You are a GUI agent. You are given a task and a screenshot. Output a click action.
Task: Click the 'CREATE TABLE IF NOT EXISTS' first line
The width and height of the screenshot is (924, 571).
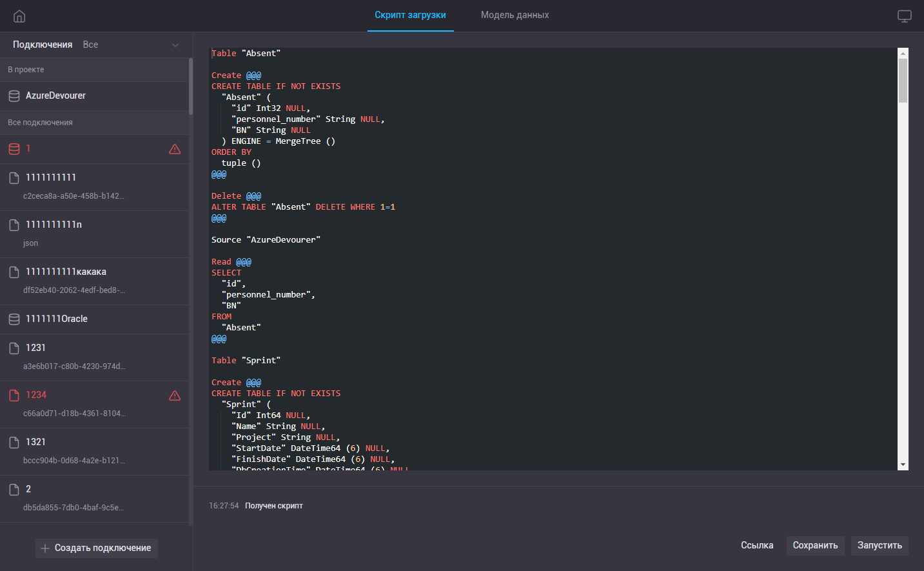pos(276,86)
